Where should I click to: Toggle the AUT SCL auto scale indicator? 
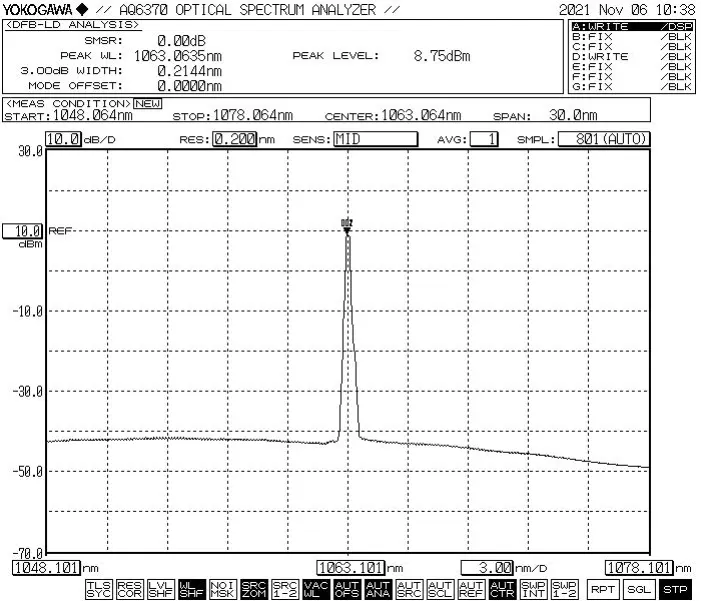(x=440, y=589)
